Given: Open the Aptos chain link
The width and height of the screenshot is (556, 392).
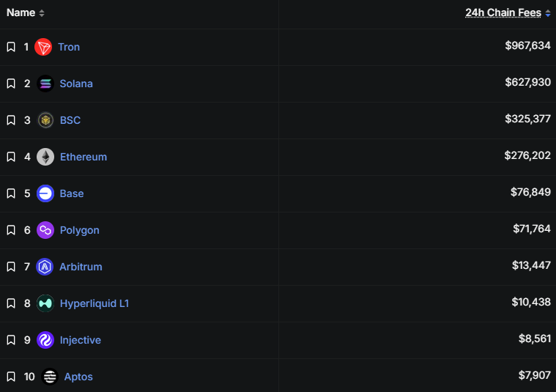Looking at the screenshot, I should (x=78, y=377).
